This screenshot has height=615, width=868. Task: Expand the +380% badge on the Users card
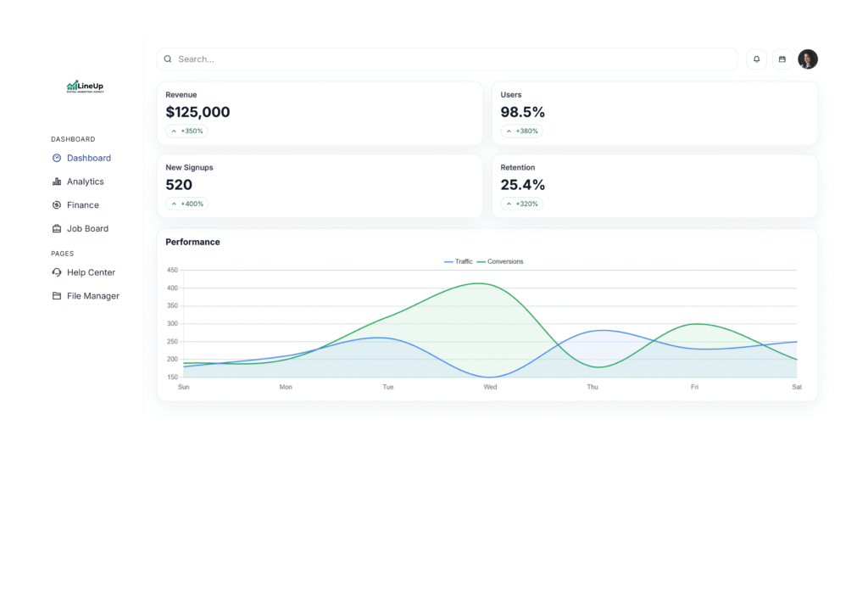coord(522,131)
